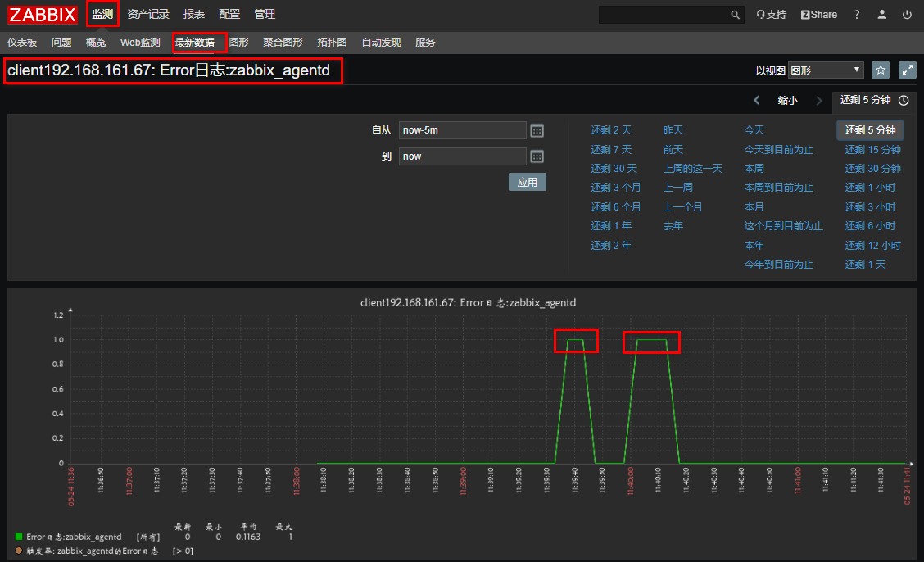
Task: Open the 监测 top menu
Action: tap(102, 14)
